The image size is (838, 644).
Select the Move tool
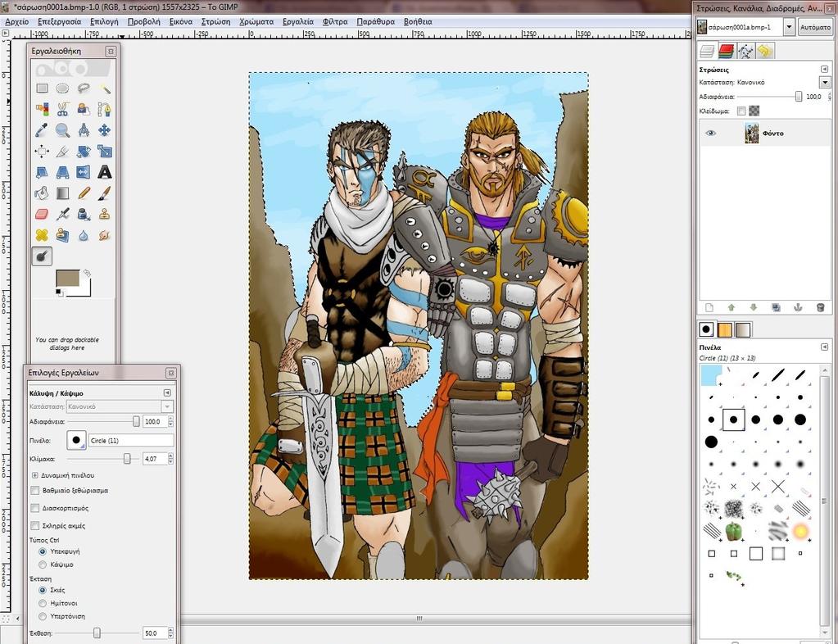pos(105,130)
